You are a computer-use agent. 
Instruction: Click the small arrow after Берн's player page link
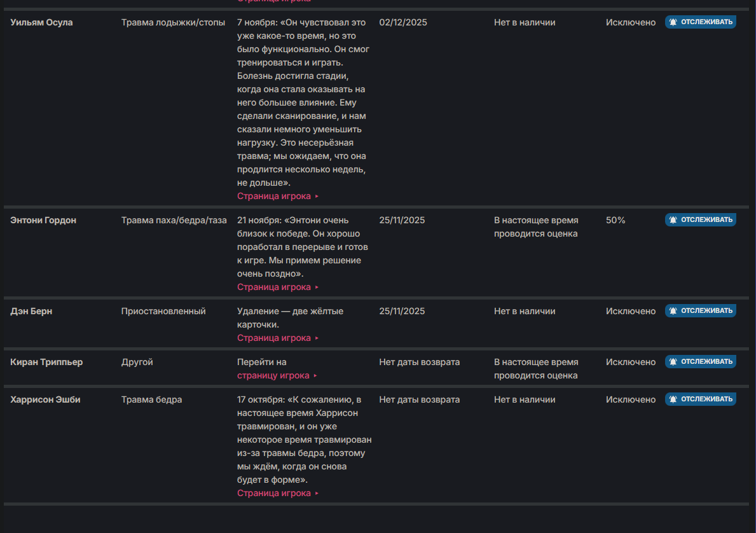(317, 338)
